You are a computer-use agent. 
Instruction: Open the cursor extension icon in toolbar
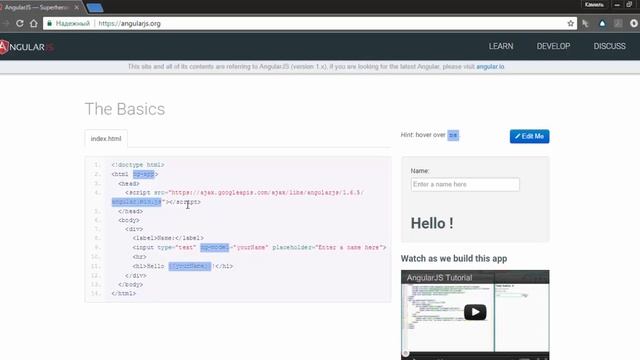tap(585, 24)
